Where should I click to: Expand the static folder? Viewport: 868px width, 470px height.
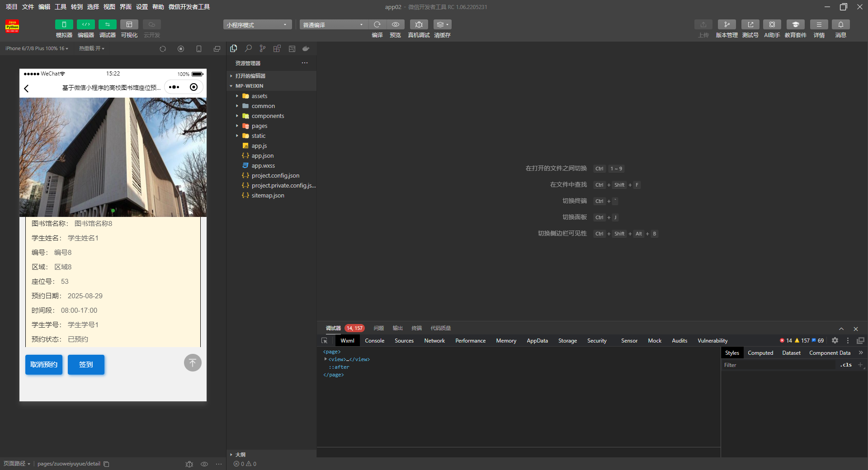(x=271, y=136)
